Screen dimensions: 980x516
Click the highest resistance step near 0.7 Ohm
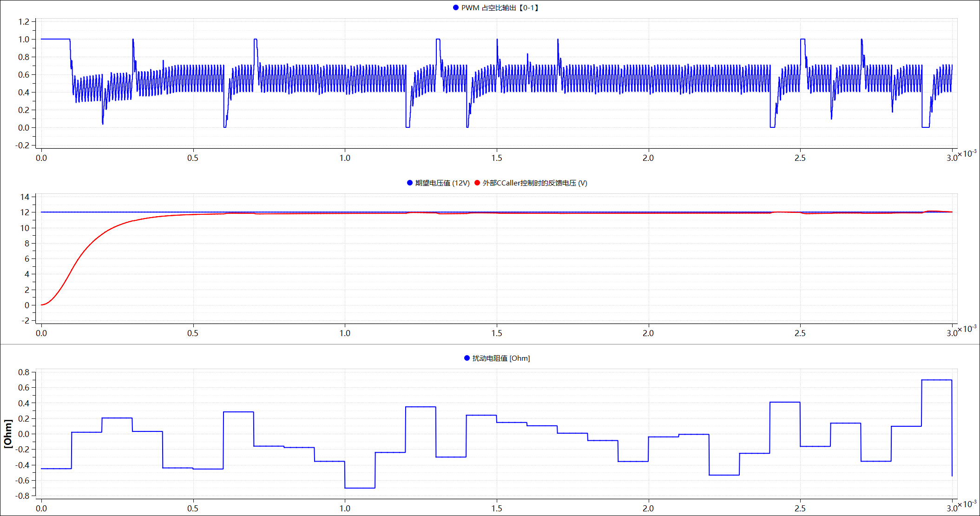[936, 380]
